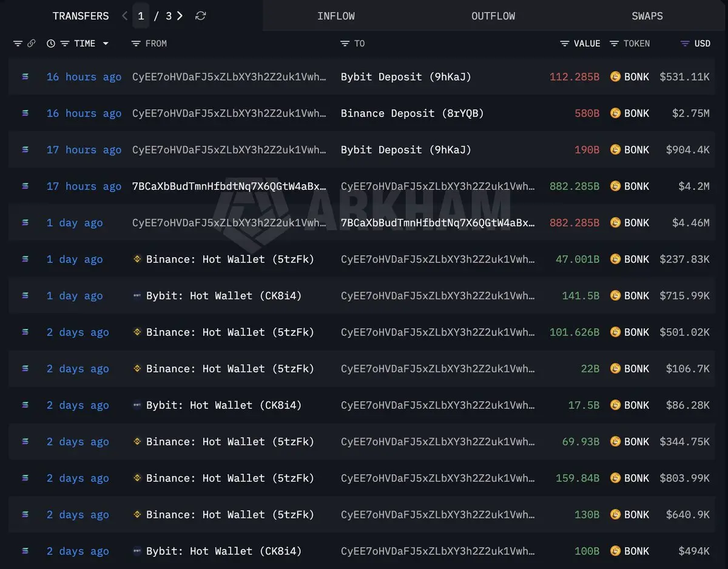Go to previous transfers page

coord(125,16)
